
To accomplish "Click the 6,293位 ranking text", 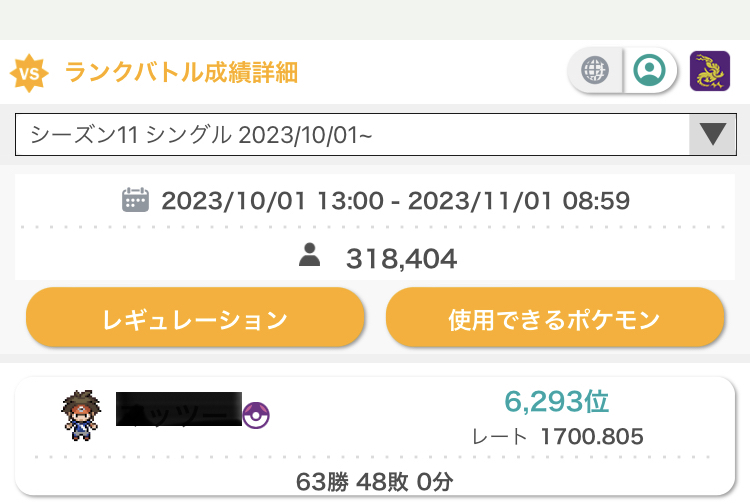I will pyautogui.click(x=557, y=402).
